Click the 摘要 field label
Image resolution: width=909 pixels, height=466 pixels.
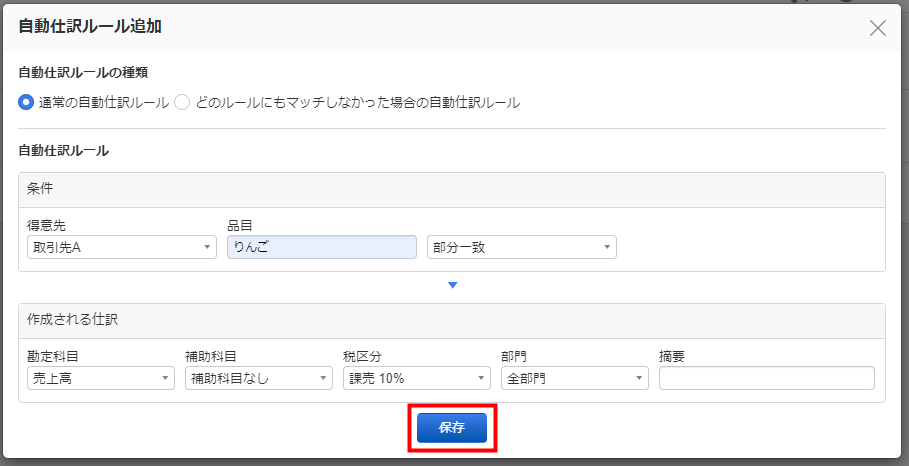click(672, 356)
